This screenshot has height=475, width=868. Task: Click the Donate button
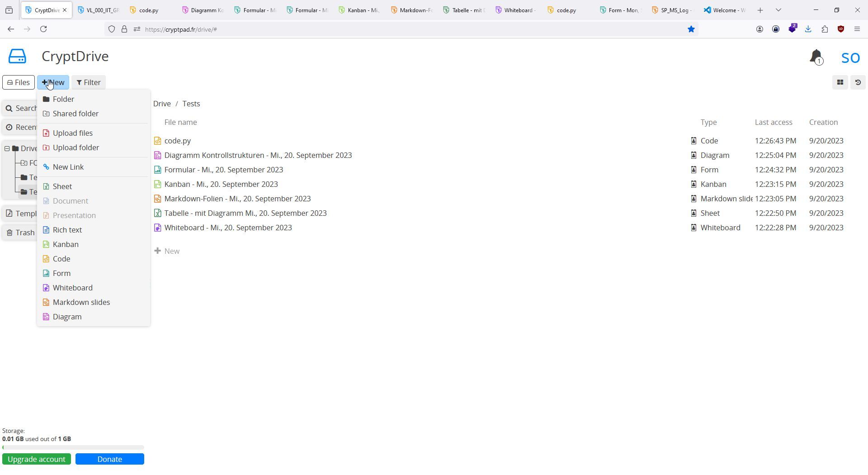tap(110, 459)
